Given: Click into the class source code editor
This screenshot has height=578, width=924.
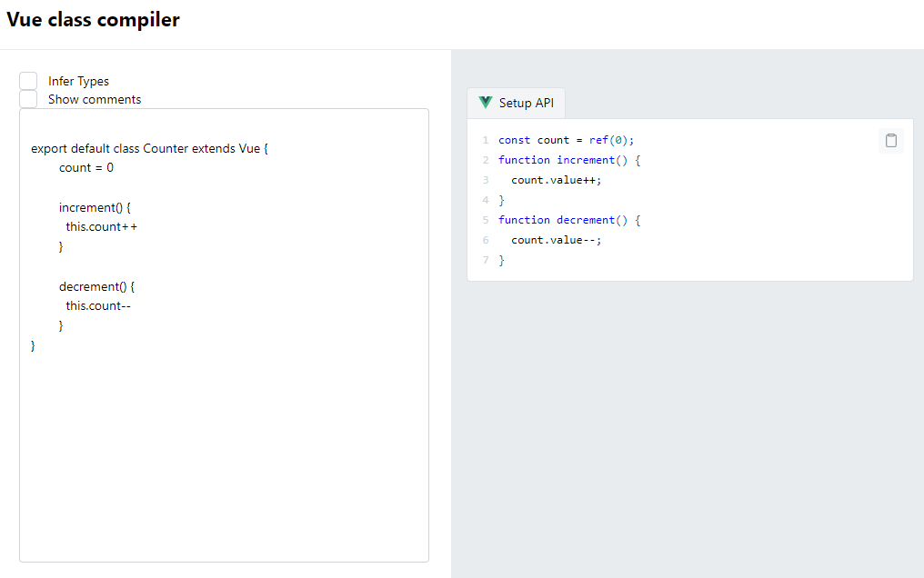Looking at the screenshot, I should point(224,335).
